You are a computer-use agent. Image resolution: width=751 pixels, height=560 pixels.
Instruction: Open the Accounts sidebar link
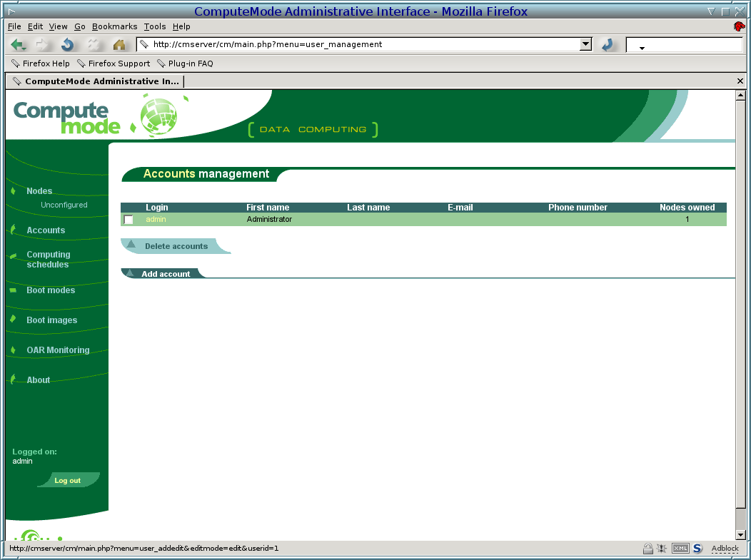coord(46,230)
